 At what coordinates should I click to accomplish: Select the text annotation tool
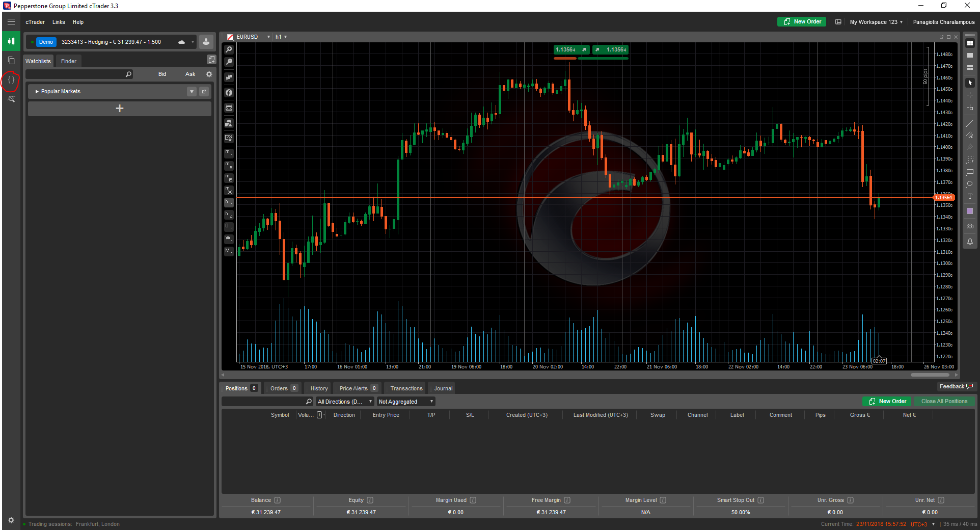pos(970,196)
